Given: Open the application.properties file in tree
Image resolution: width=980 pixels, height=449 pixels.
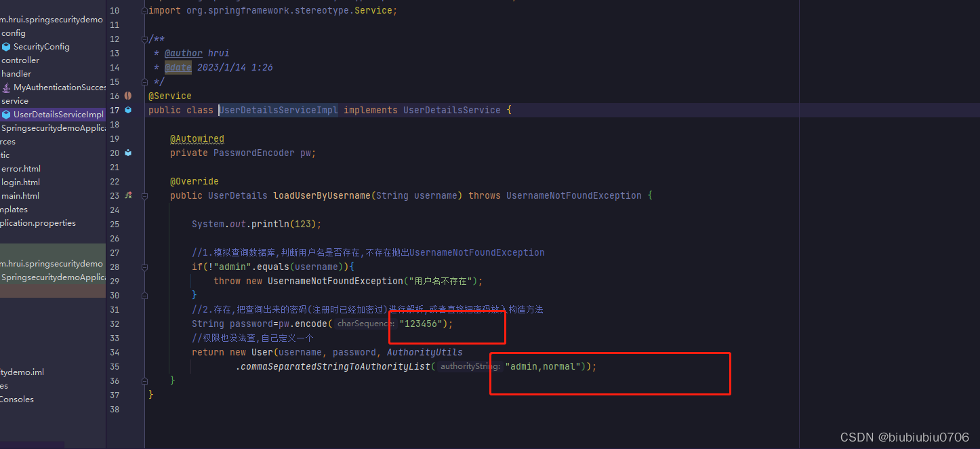Looking at the screenshot, I should (38, 222).
